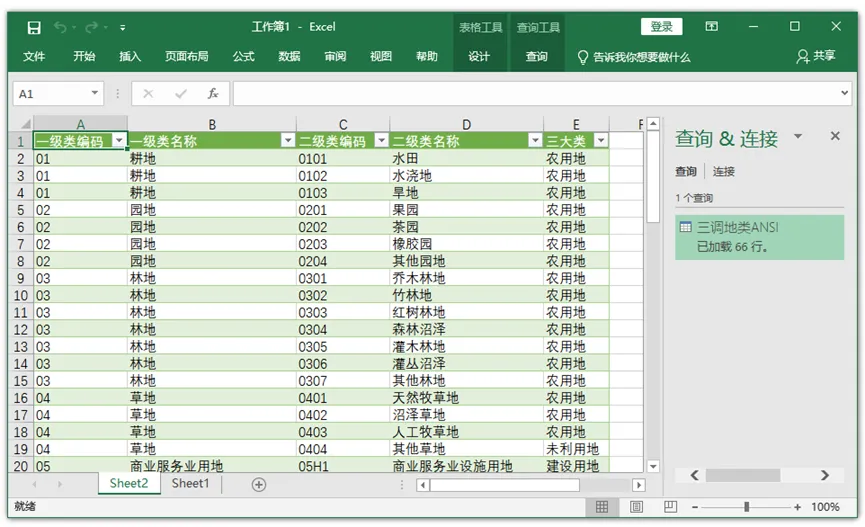
Task: Click the Redo arrow icon
Action: (x=92, y=27)
